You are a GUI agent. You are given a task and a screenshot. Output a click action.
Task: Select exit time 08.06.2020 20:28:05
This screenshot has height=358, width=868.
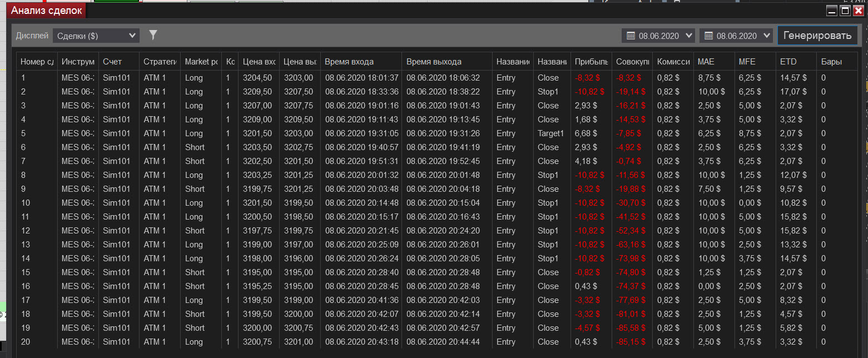click(x=443, y=258)
